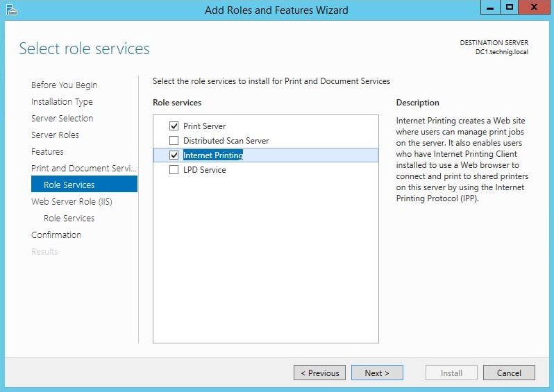Minimize the wizard window

[x=490, y=8]
